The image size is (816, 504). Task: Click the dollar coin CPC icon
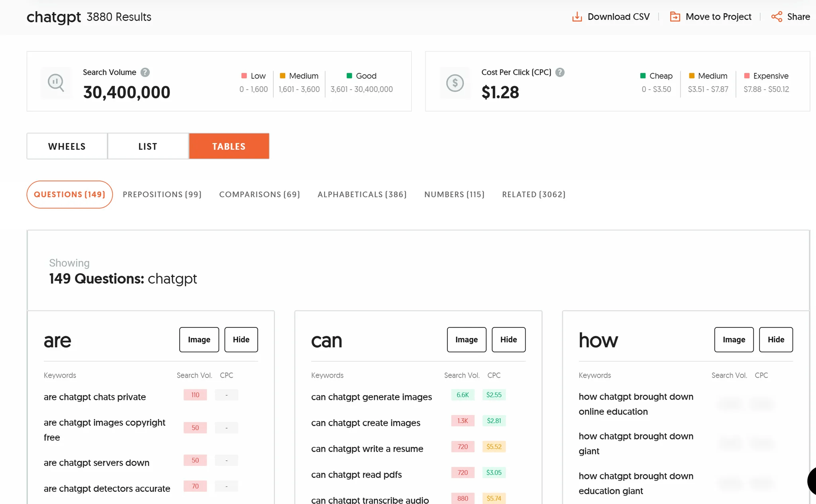(455, 83)
